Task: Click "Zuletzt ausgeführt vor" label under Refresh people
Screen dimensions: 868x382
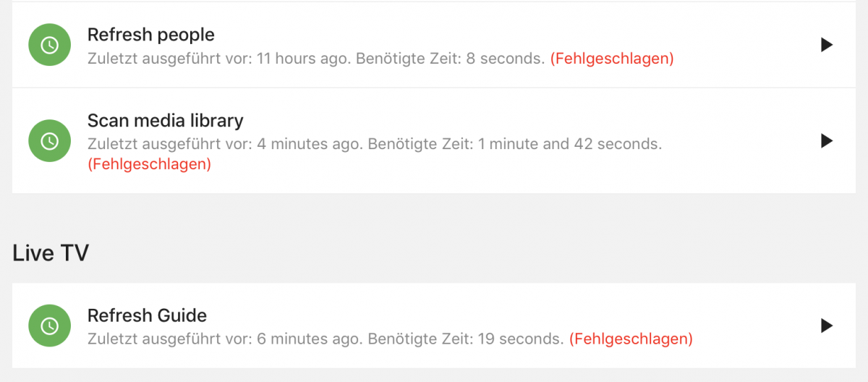Action: (169, 59)
